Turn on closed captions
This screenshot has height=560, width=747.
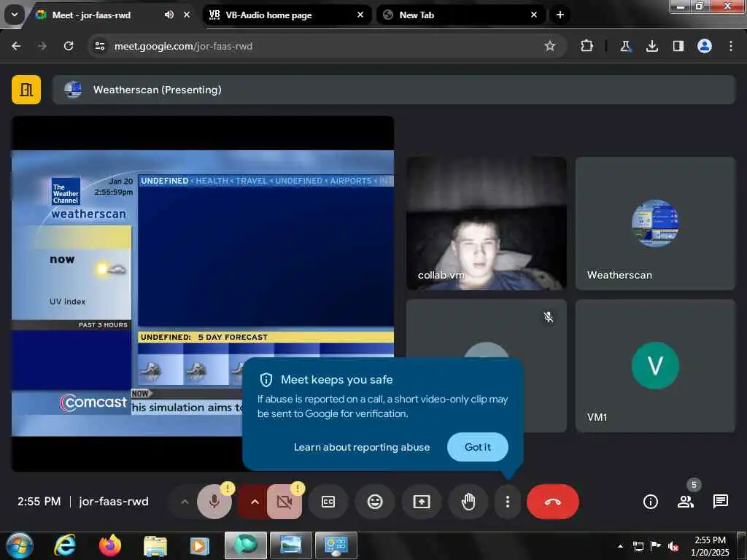tap(328, 502)
